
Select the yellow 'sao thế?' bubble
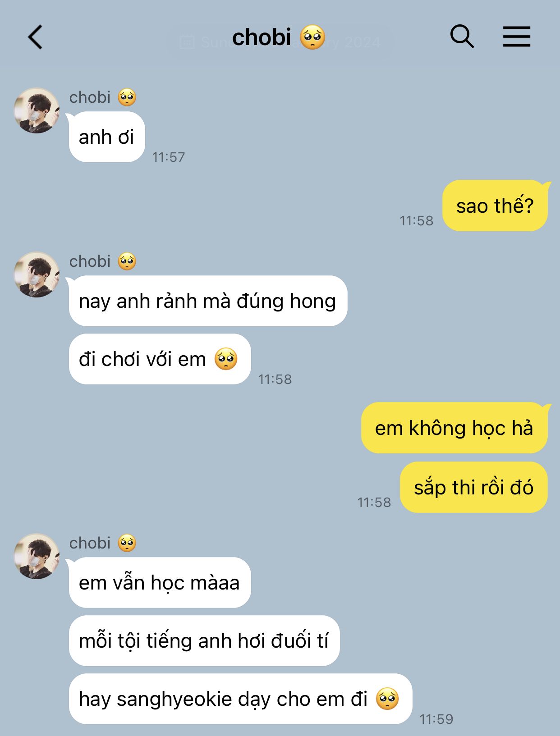pos(495,206)
